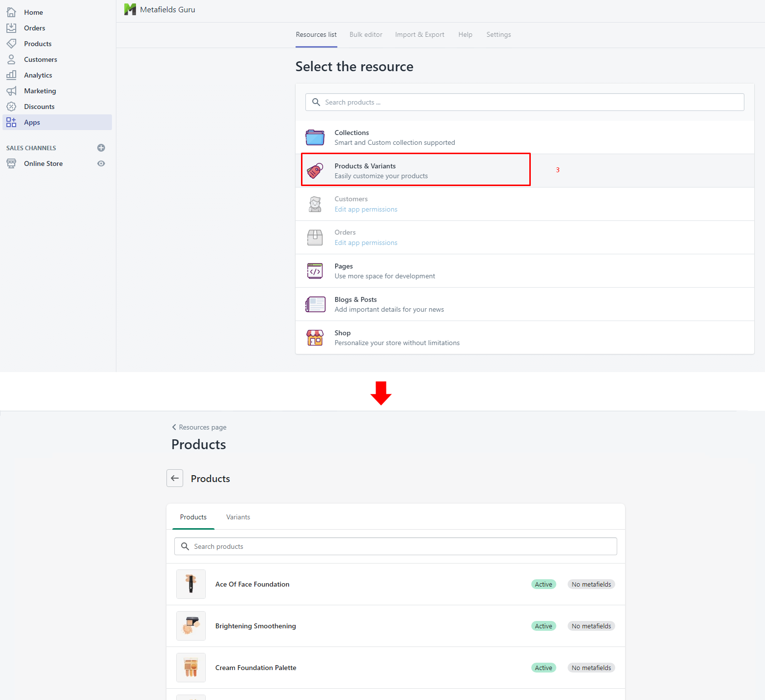The image size is (765, 700).
Task: Add a sales channel with plus icon
Action: (x=101, y=148)
